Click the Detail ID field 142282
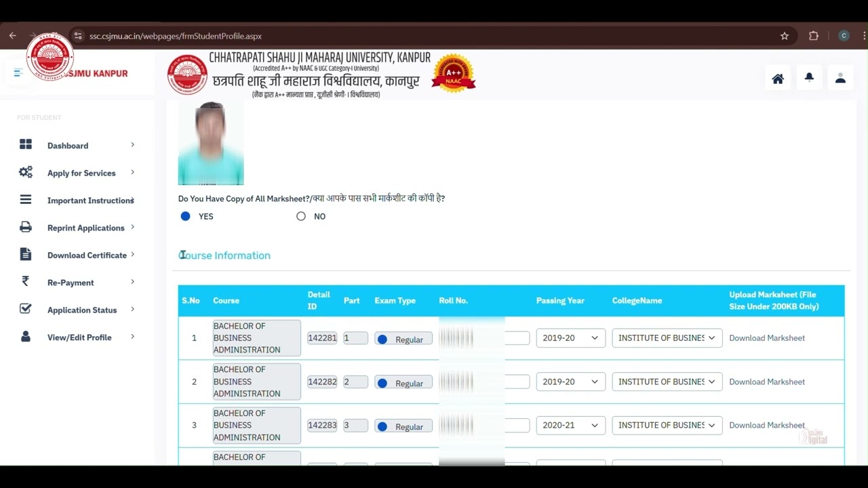Viewport: 868px width, 488px height. [x=322, y=382]
